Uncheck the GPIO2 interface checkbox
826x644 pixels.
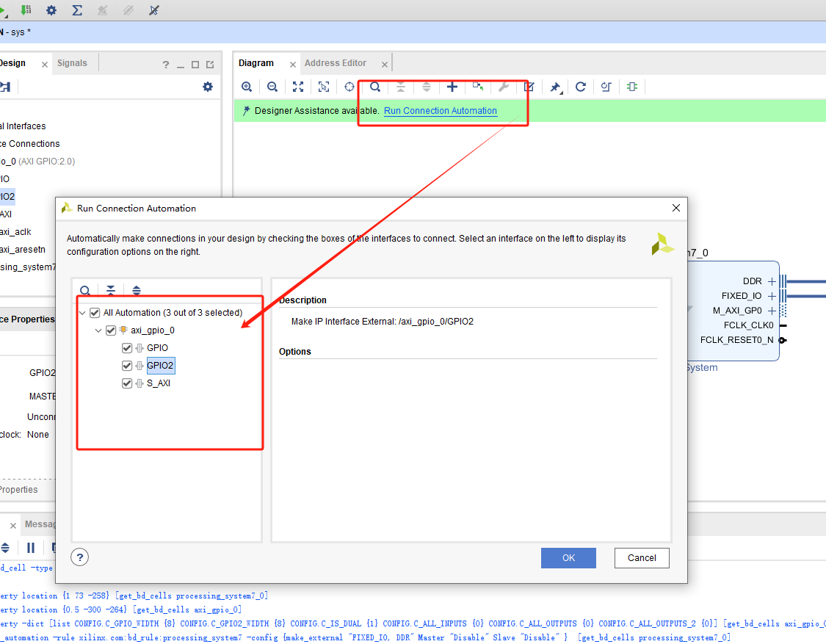127,366
